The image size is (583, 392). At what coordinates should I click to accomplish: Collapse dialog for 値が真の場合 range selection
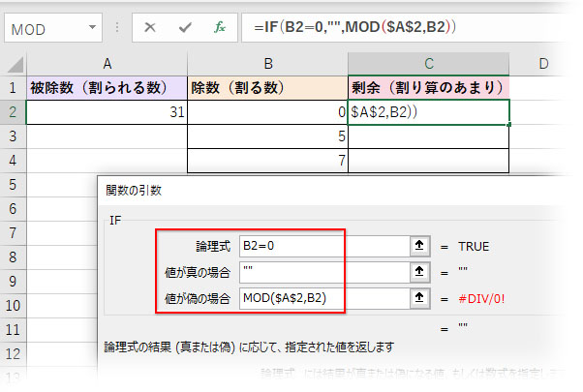coord(419,272)
